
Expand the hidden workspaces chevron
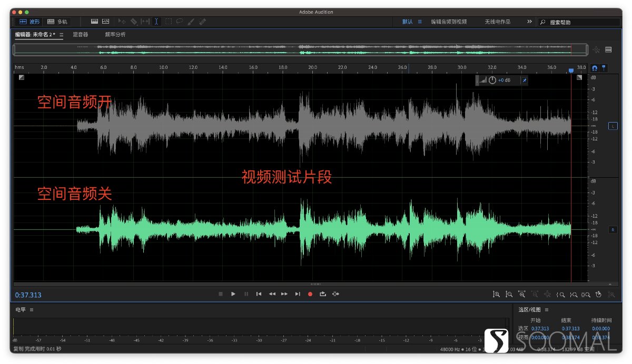tap(529, 22)
